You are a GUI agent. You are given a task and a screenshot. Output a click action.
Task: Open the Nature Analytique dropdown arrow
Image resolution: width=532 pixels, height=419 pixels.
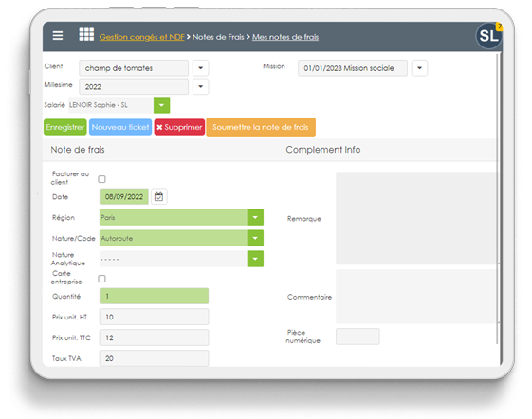pos(255,259)
